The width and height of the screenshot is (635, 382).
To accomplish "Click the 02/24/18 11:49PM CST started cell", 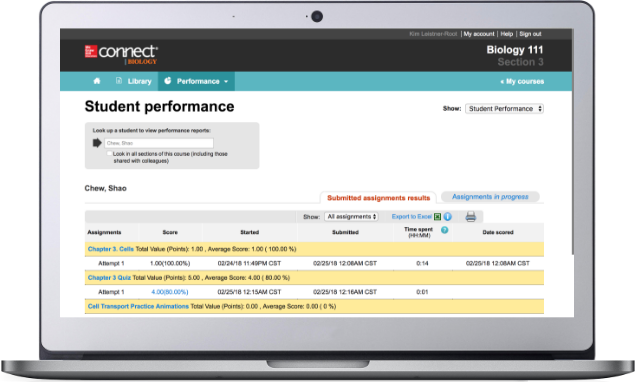I will pos(249,263).
